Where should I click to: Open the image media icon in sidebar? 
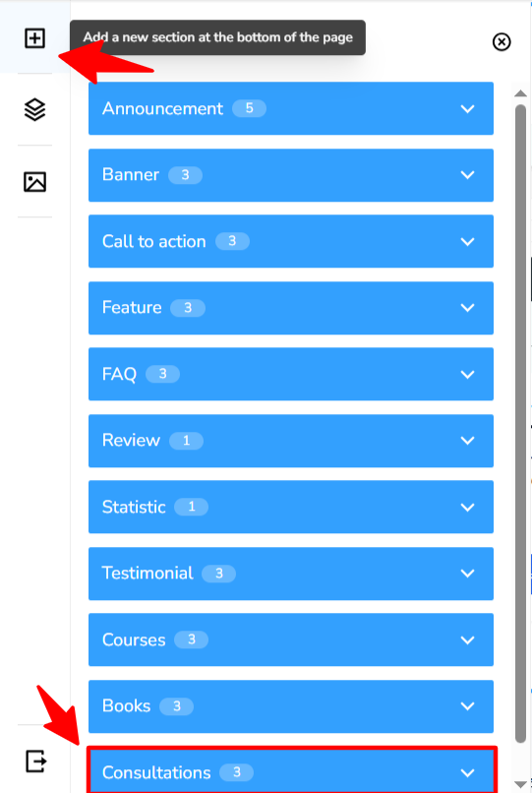click(34, 182)
